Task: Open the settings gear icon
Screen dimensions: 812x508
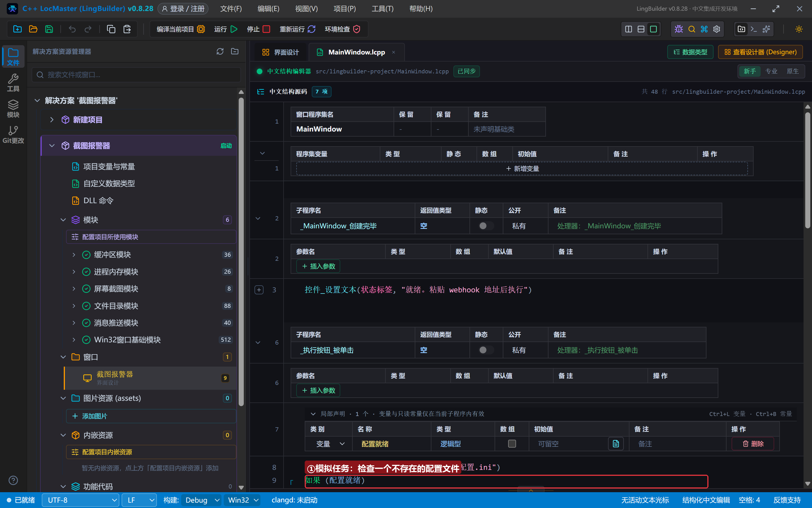Action: 717,29
